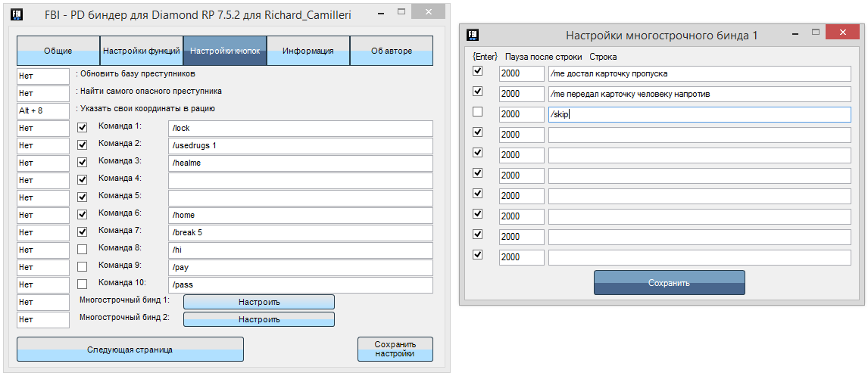The width and height of the screenshot is (868, 376).
Task: Click ': Указать свои координаты в рацию' label
Action: 145,109
